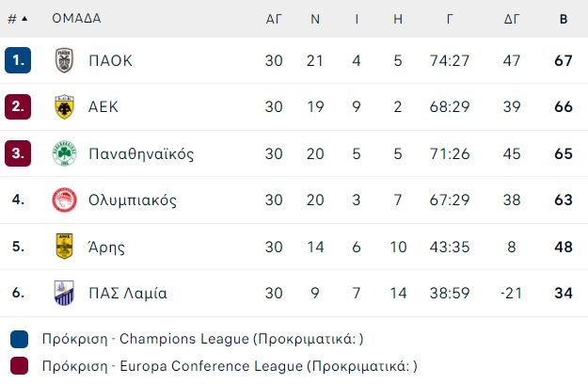Click the ΠΑΟΚ team crest icon
This screenshot has width=588, height=384.
[65, 60]
